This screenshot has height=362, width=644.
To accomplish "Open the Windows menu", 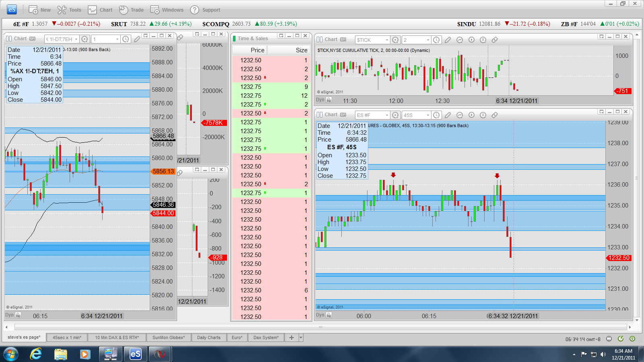I will (x=167, y=10).
